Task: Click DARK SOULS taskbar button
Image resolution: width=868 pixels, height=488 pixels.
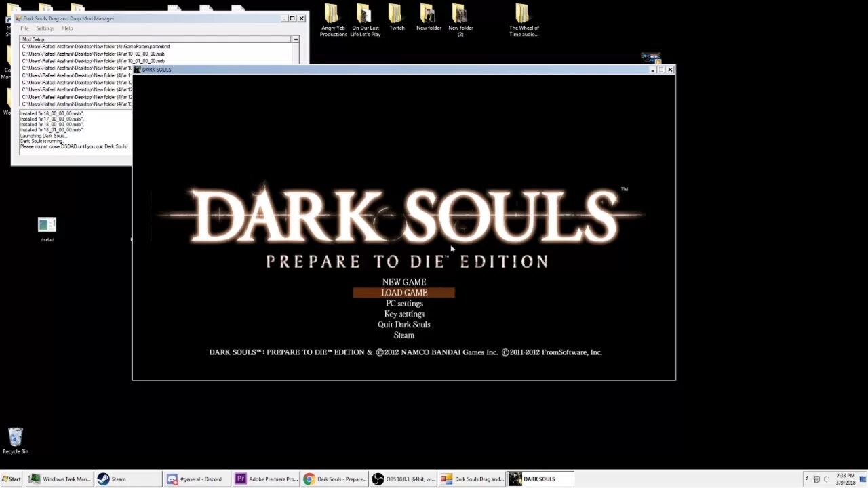Action: pyautogui.click(x=540, y=479)
